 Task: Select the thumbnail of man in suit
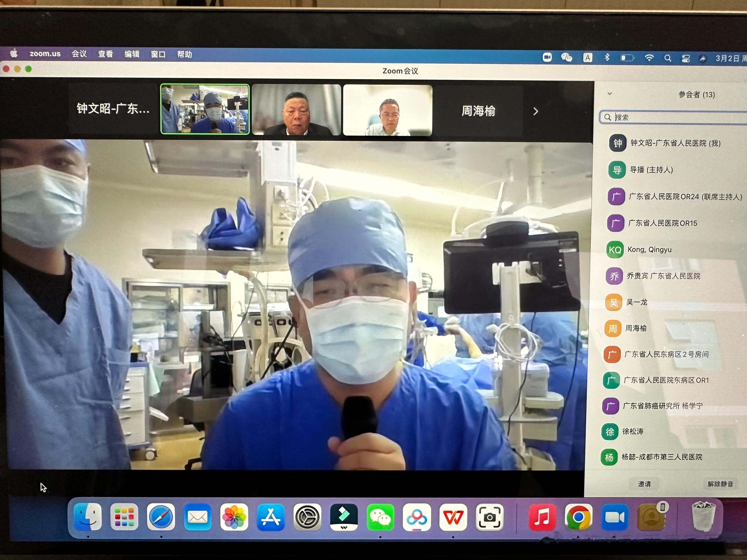296,110
